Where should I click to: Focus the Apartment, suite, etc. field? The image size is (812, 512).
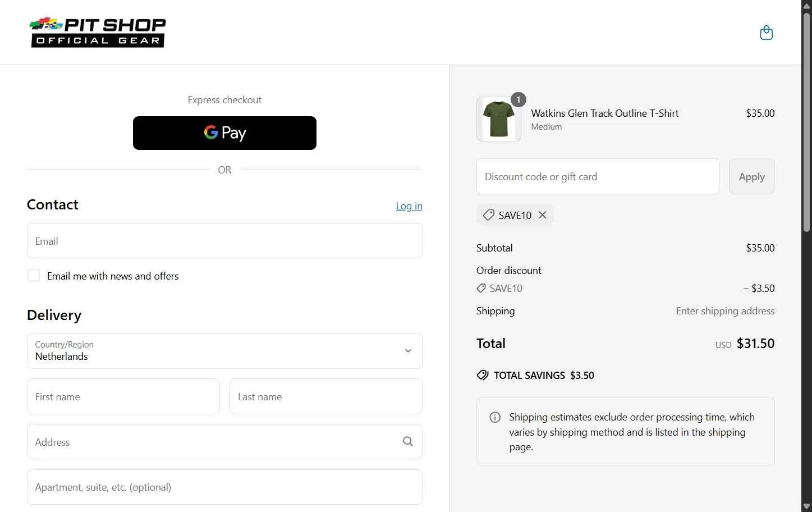point(224,487)
